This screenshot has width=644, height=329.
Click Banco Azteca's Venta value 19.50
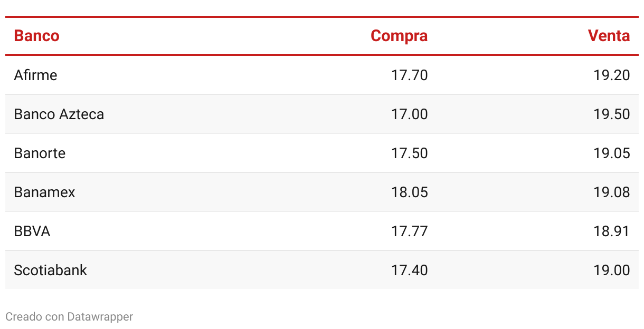[x=611, y=114]
